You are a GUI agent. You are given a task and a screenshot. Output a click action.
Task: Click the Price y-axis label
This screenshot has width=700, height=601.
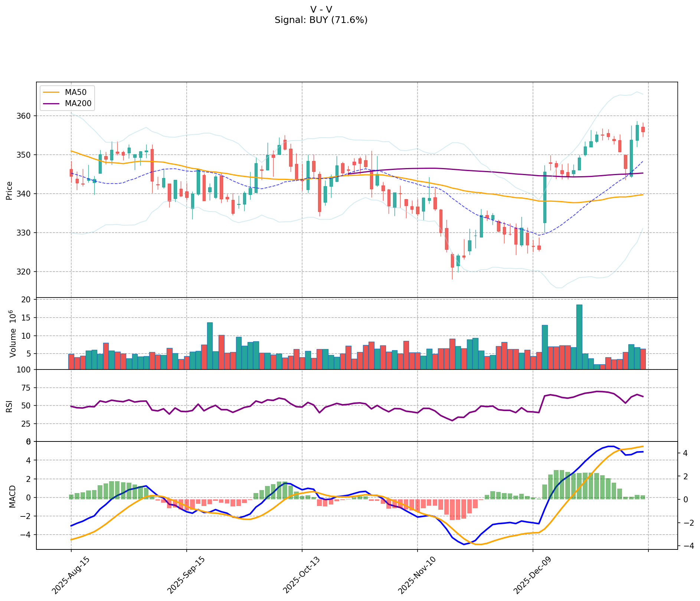click(x=9, y=190)
